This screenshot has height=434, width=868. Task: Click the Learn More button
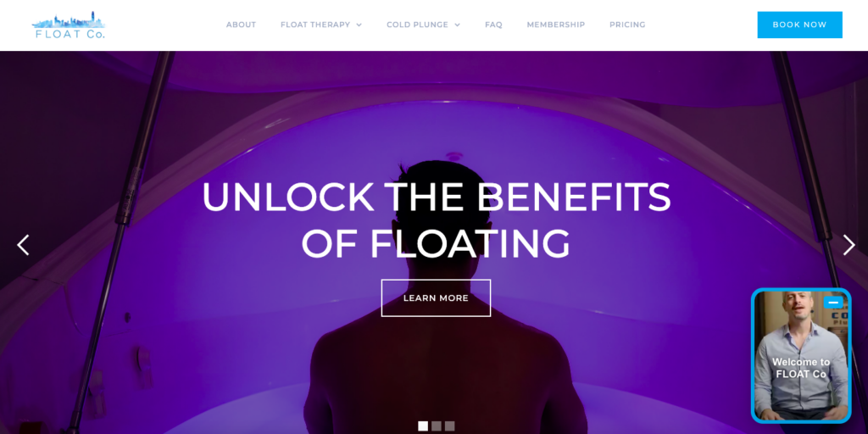[x=436, y=298]
